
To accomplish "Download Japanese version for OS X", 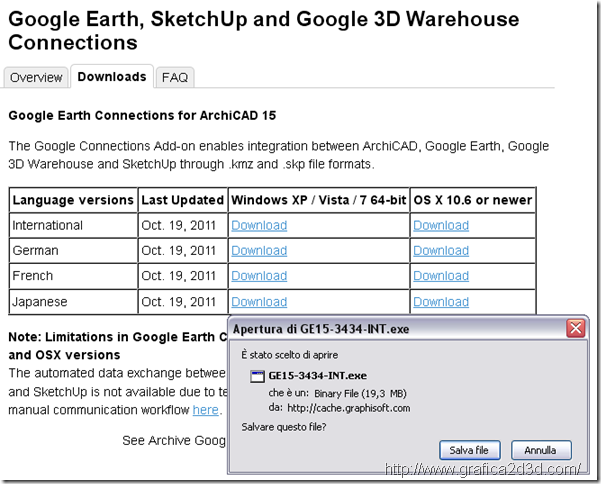I will (x=441, y=302).
